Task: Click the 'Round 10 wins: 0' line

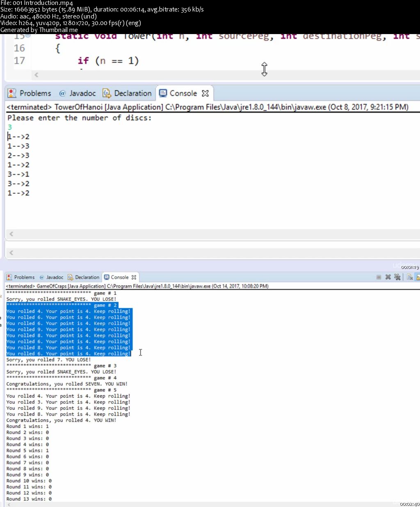Action: 29,481
